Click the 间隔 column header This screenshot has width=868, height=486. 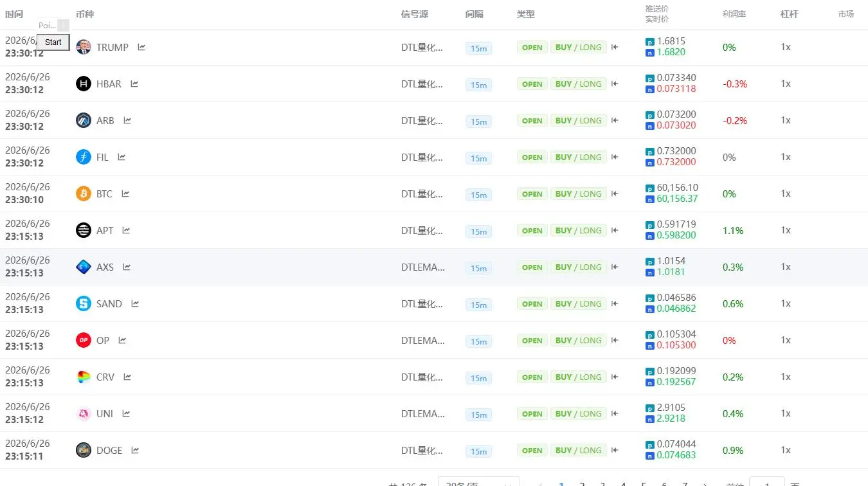click(475, 14)
